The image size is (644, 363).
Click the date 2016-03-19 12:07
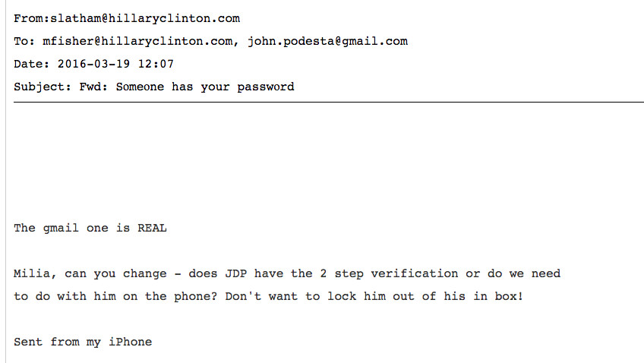115,64
